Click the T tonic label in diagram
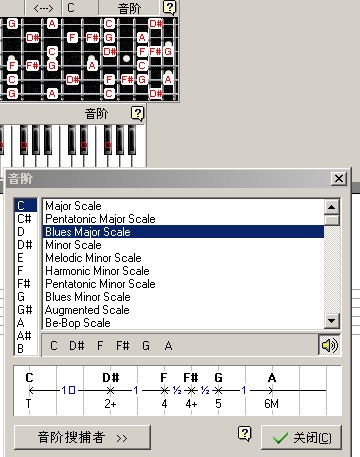360x457 pixels. (x=29, y=404)
